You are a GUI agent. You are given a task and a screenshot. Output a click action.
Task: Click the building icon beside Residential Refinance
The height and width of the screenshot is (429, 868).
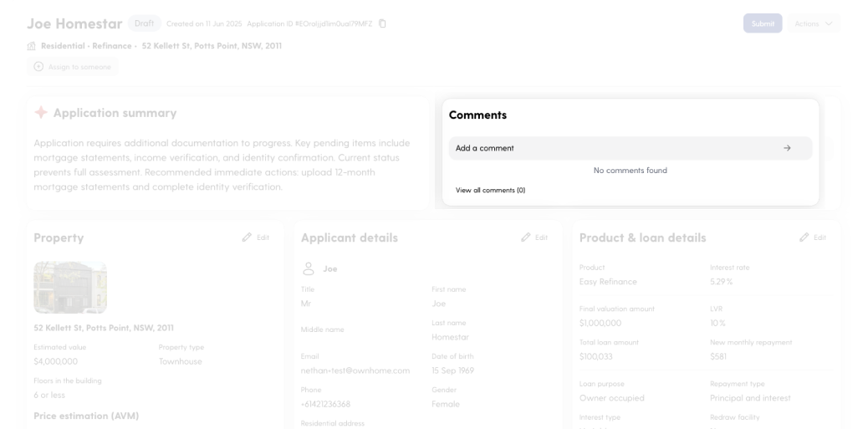tap(32, 46)
